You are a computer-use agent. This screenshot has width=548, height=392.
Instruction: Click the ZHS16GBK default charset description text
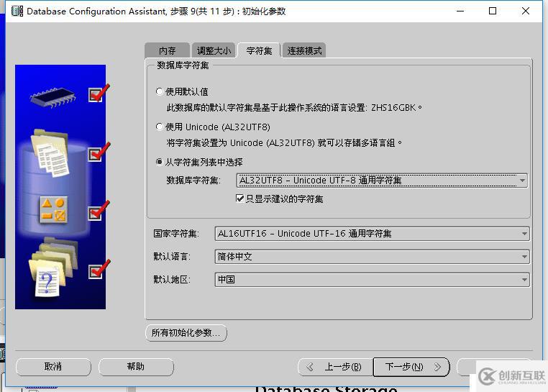pyautogui.click(x=295, y=108)
